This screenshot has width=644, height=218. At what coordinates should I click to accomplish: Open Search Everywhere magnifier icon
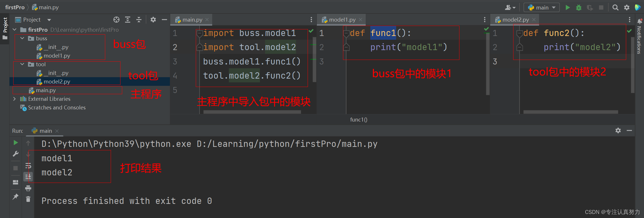pyautogui.click(x=615, y=7)
